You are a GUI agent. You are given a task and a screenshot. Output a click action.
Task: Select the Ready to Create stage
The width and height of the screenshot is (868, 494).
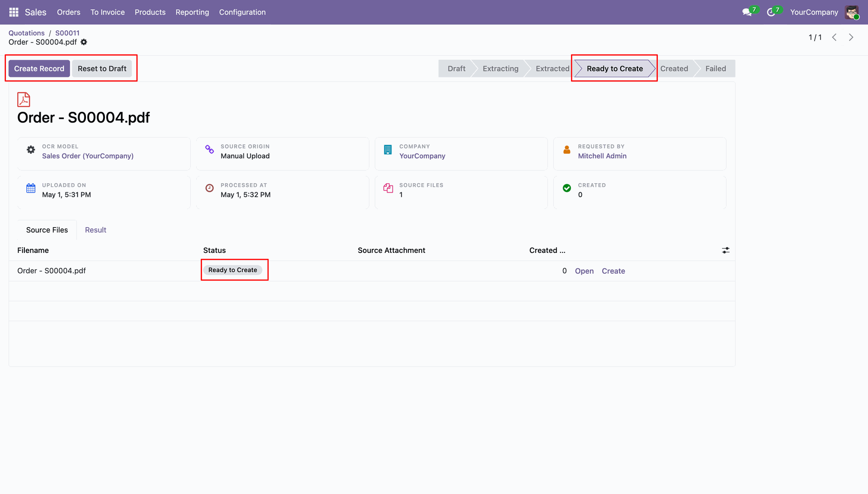(614, 69)
